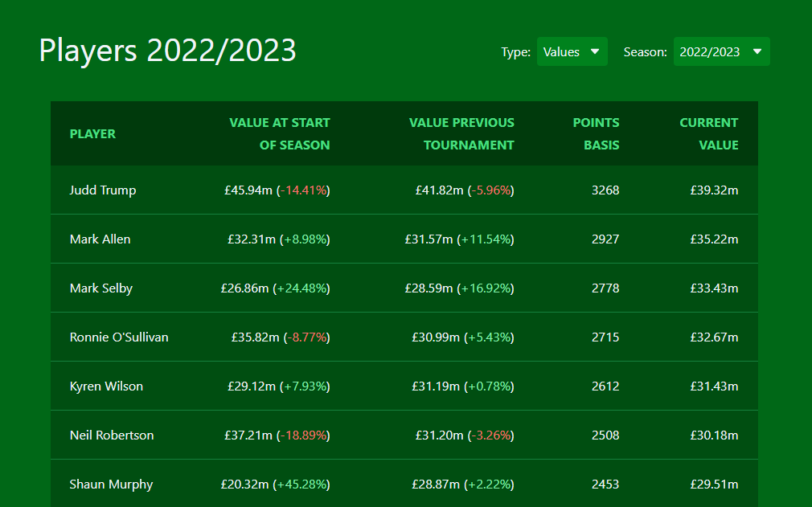Click current value £31.43m

(714, 386)
